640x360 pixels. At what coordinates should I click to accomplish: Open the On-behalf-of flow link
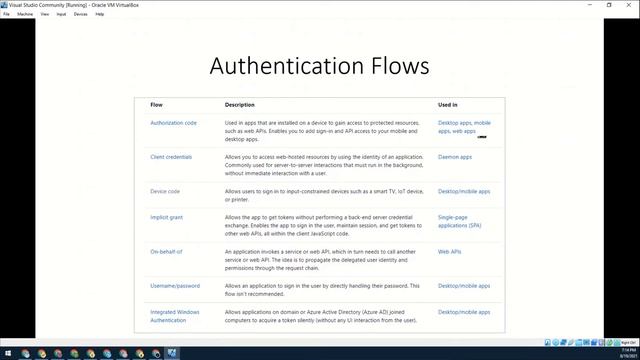166,252
